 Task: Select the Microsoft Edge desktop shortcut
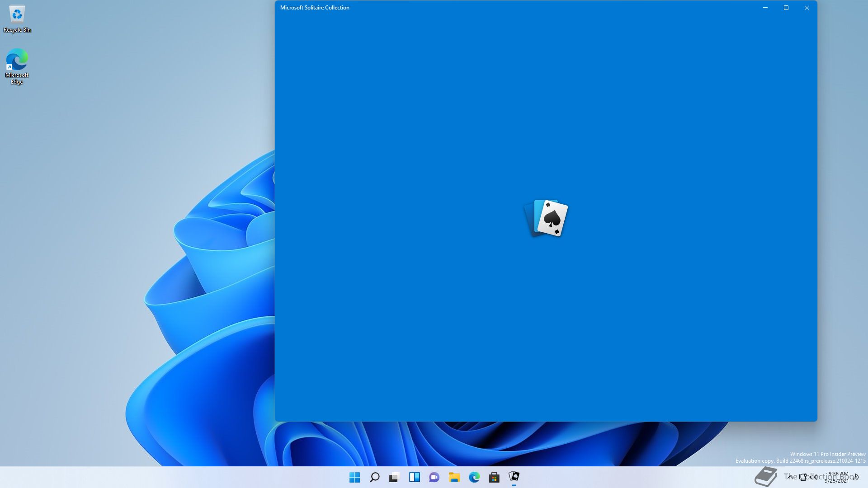coord(17,66)
